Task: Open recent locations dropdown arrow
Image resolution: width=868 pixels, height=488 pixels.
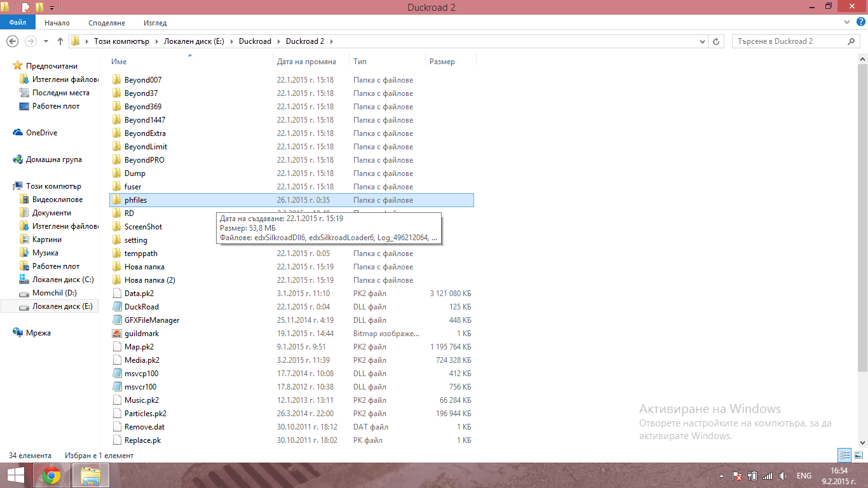Action: (46, 41)
